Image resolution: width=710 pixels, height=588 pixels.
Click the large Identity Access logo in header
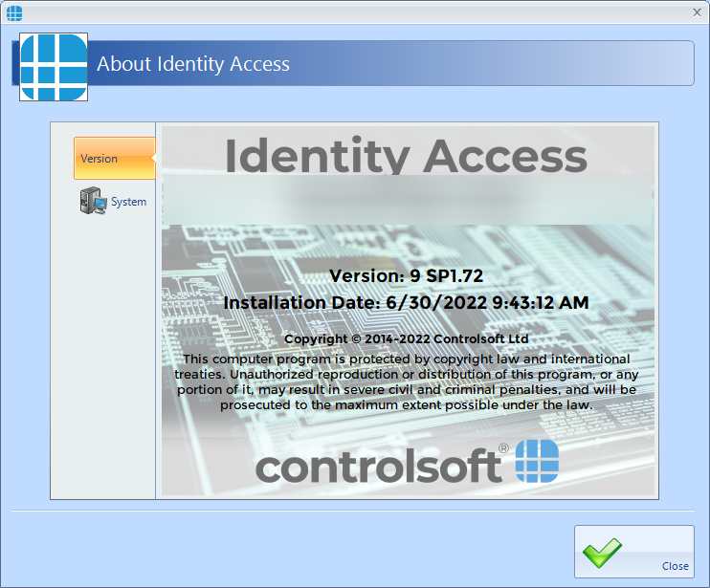54,67
